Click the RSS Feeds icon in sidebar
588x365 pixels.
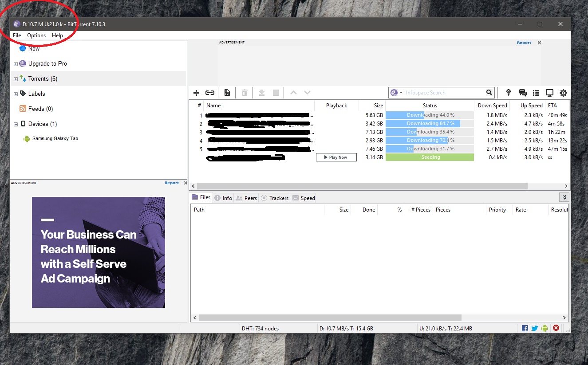[x=23, y=109]
